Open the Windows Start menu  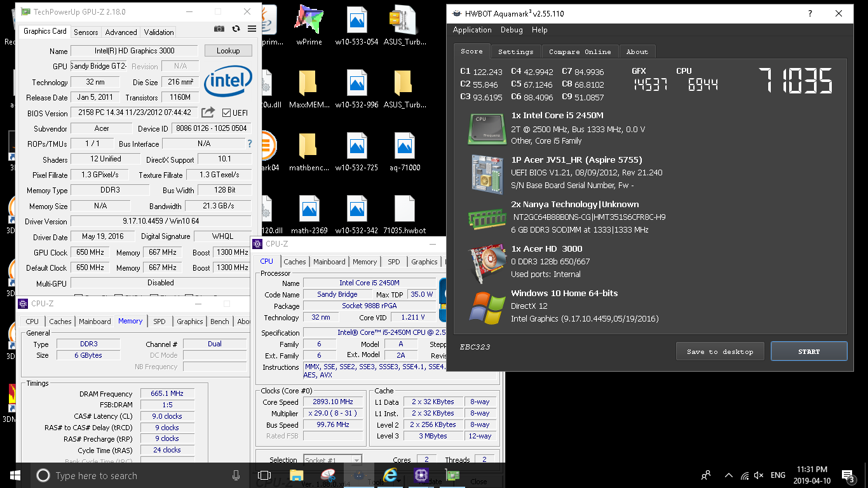click(15, 475)
